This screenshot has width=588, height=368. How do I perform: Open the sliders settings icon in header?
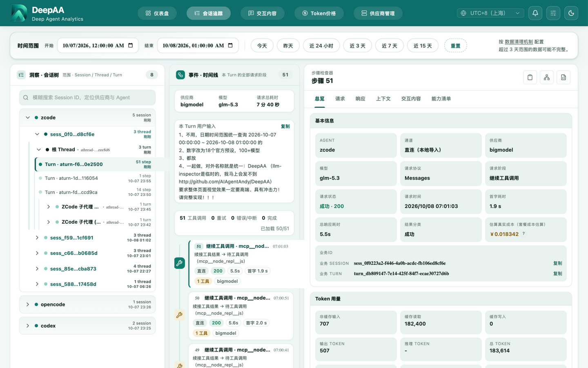coord(553,13)
